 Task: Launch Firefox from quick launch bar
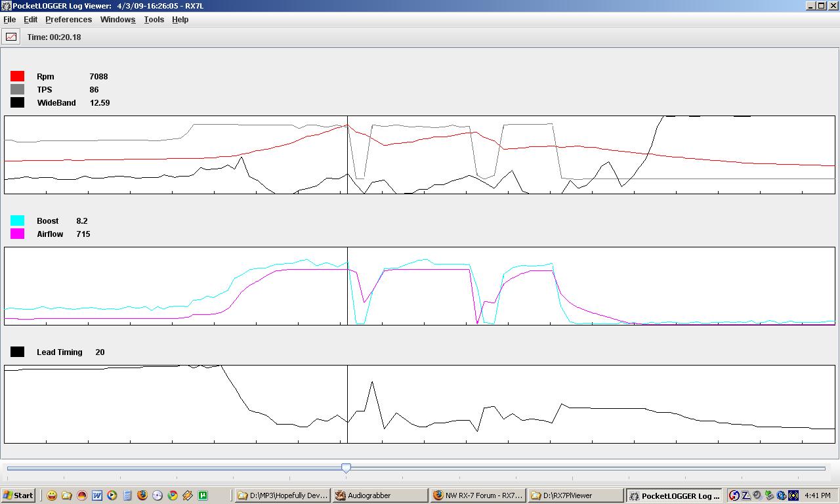point(142,495)
